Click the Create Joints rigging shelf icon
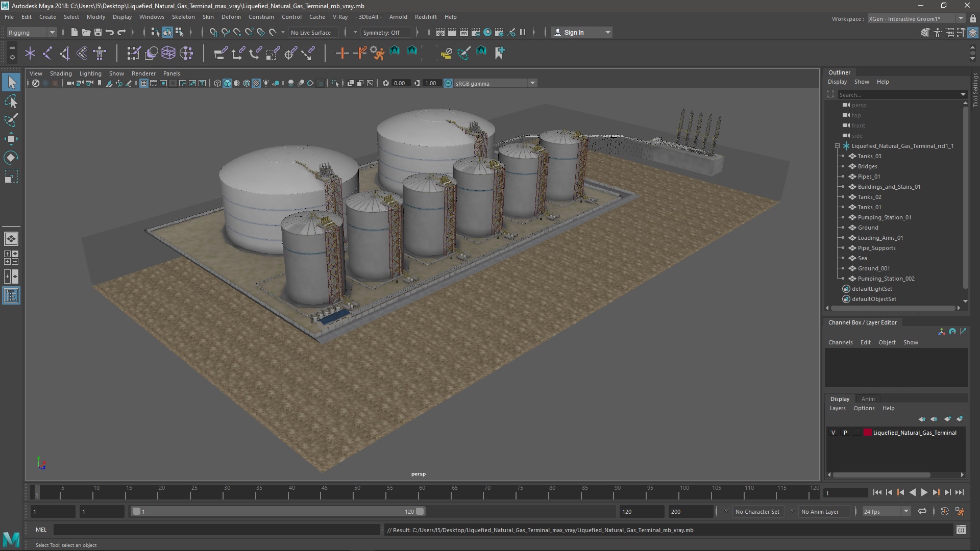 (x=47, y=53)
